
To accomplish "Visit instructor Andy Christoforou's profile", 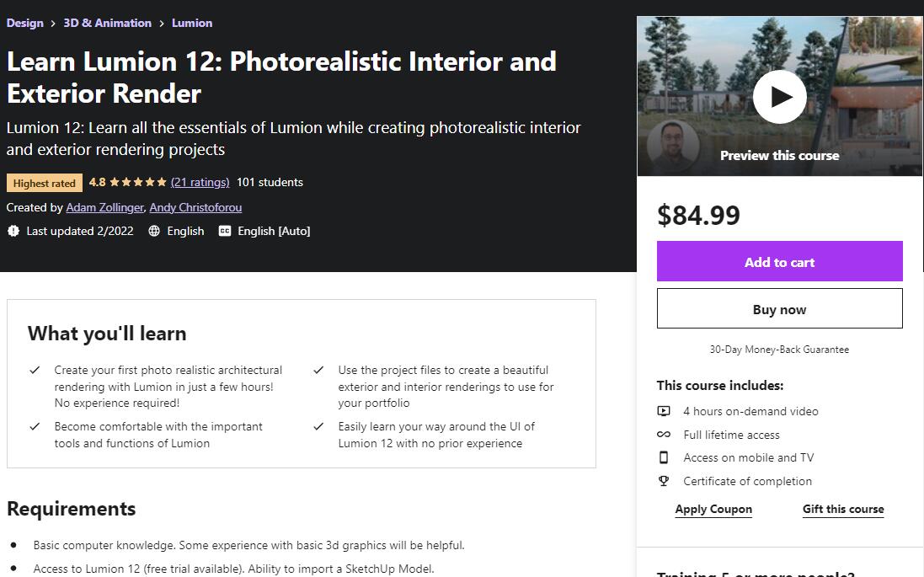I will tap(195, 207).
